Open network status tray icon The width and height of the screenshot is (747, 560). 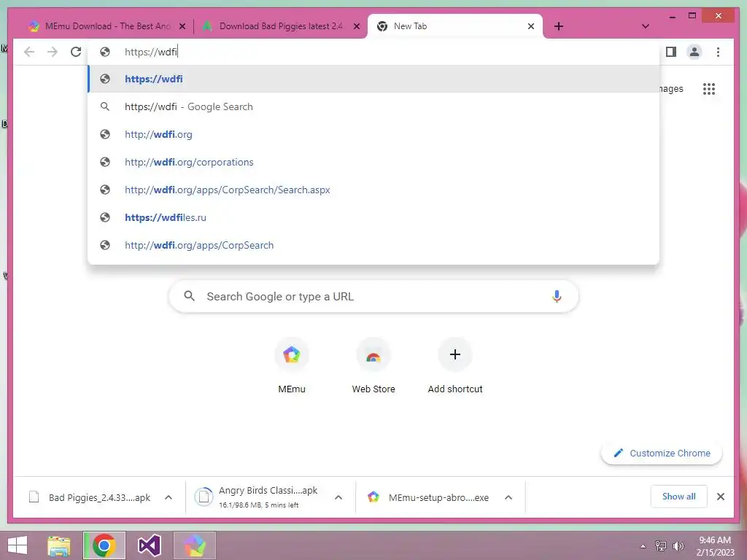coord(661,545)
